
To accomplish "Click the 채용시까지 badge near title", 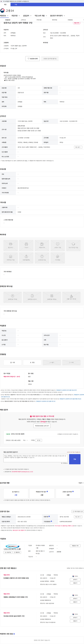I will coord(77,23).
